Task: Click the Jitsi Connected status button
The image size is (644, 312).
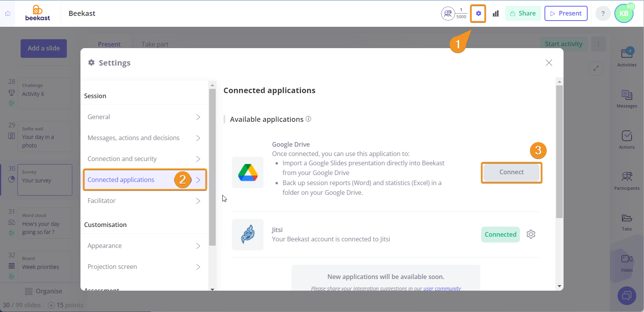Action: (x=501, y=234)
